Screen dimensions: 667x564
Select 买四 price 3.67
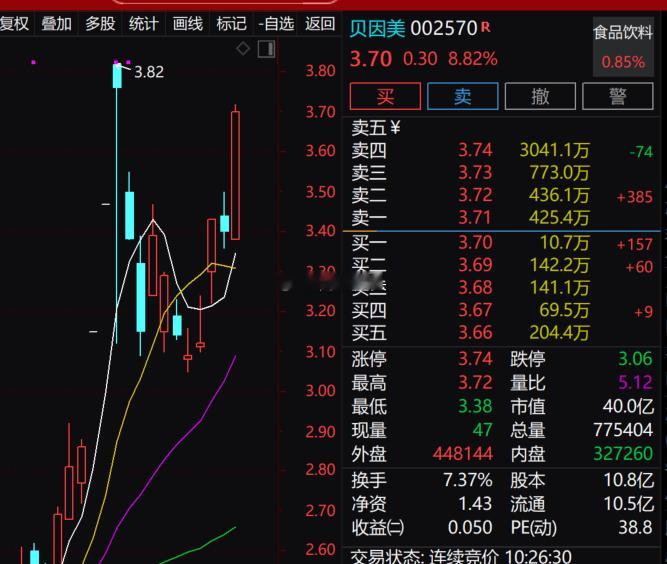pos(475,310)
